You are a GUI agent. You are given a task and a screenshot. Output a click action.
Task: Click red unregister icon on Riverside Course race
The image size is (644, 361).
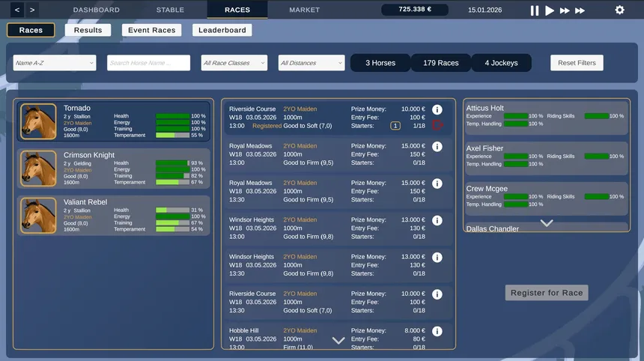point(437,125)
